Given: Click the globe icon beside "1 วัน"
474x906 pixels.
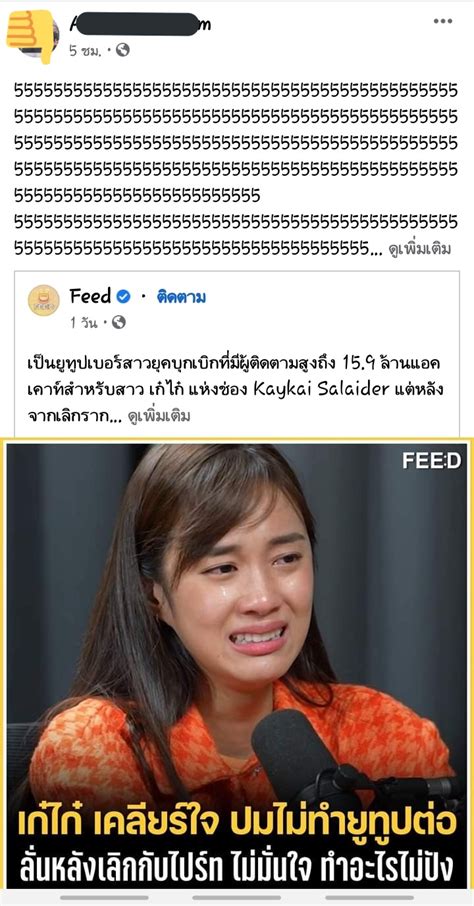Looking at the screenshot, I should [x=118, y=322].
